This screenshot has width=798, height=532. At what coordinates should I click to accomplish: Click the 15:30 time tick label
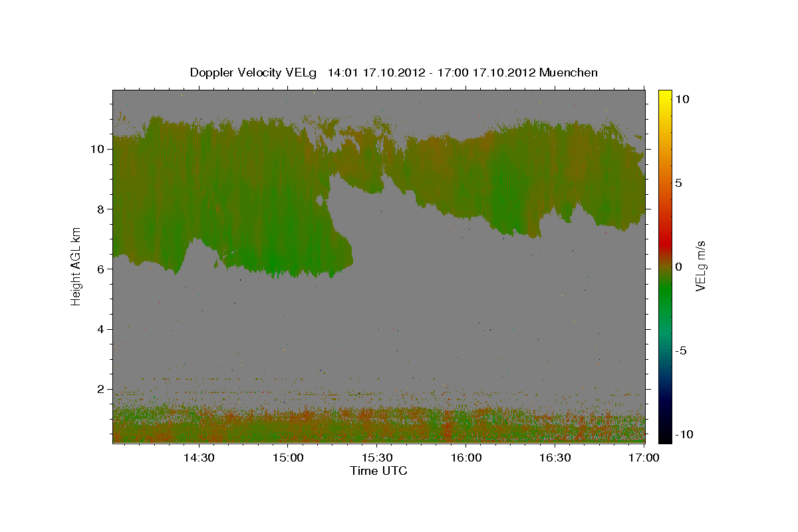point(377,458)
